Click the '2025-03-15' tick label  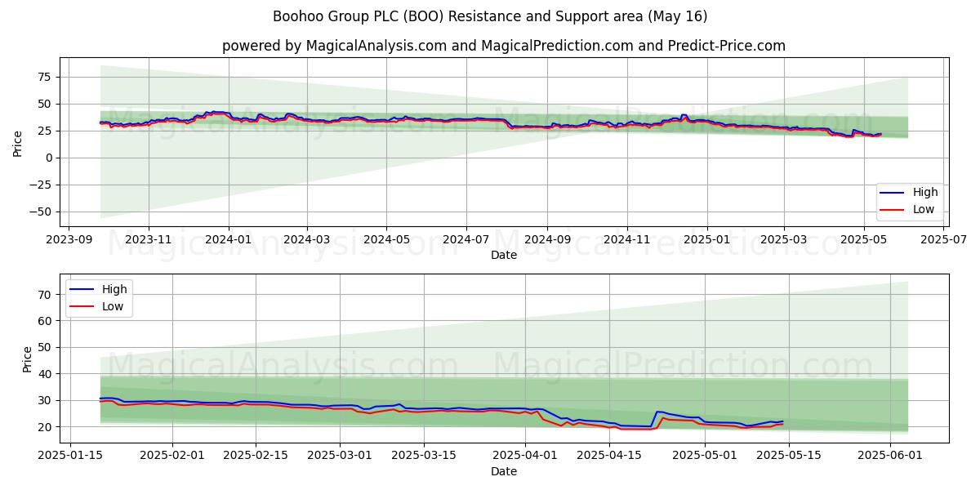coord(424,456)
